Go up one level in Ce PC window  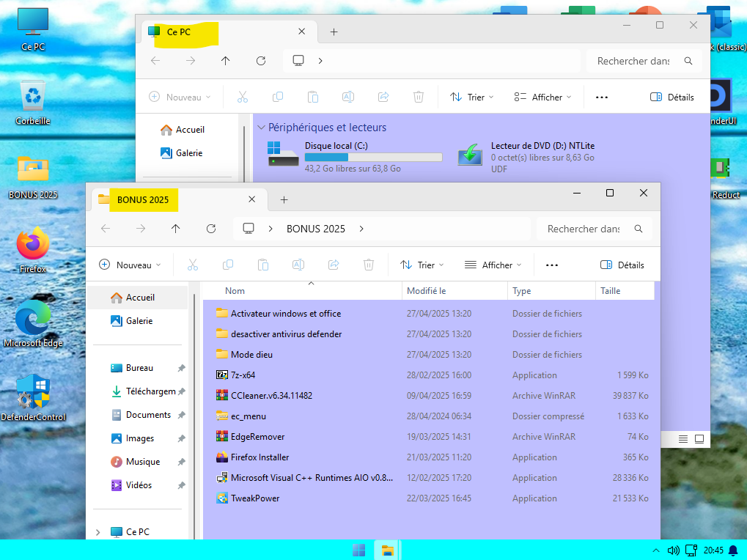(x=225, y=61)
